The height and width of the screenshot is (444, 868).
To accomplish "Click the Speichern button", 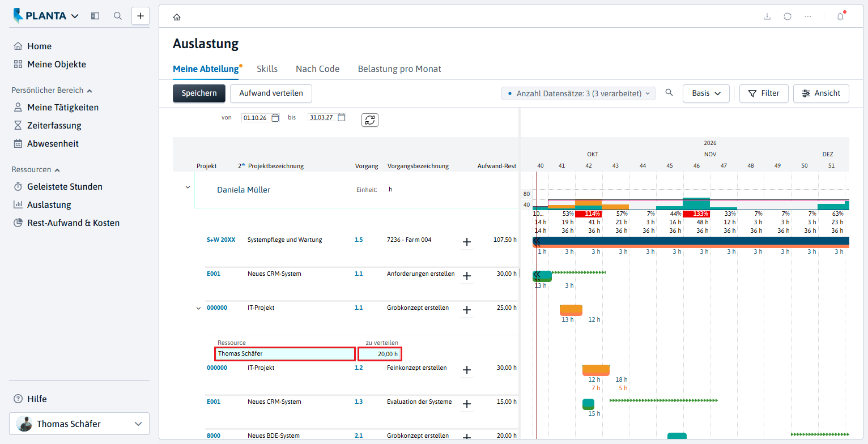I will click(x=199, y=93).
